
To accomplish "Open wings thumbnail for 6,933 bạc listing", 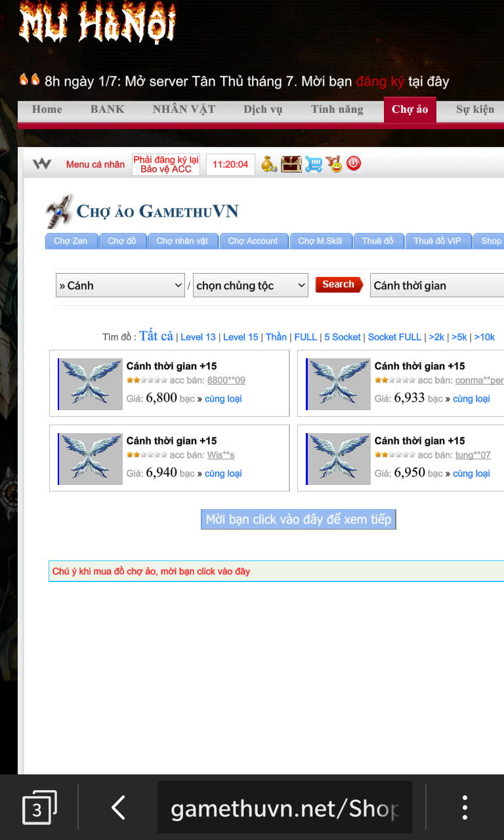I will [339, 384].
